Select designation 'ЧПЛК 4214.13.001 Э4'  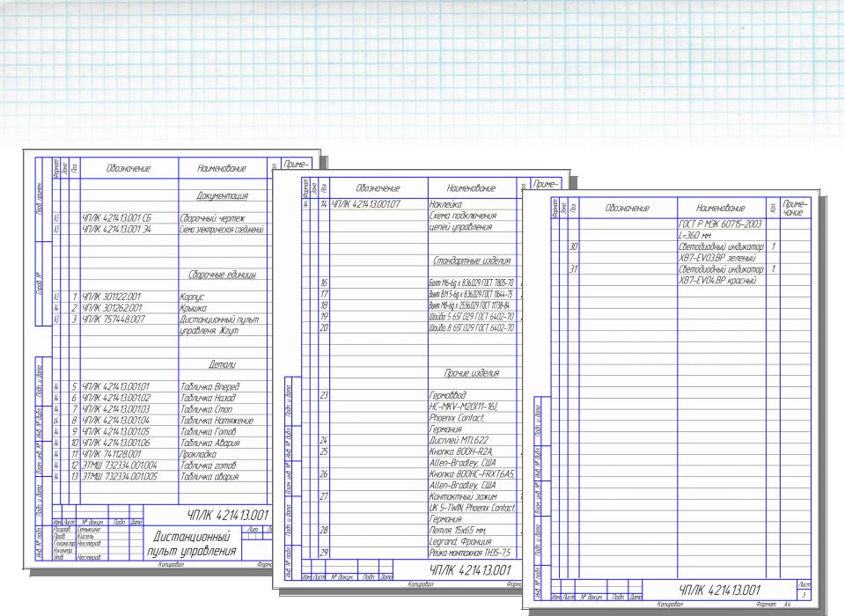[x=117, y=230]
